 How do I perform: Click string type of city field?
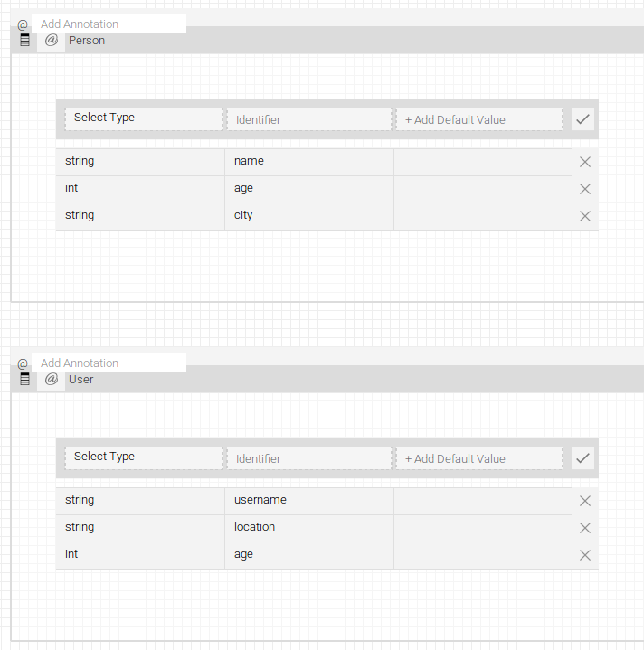140,216
